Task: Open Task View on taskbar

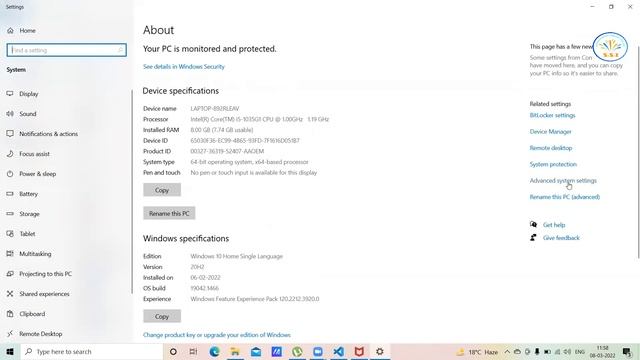Action: click(x=193, y=351)
